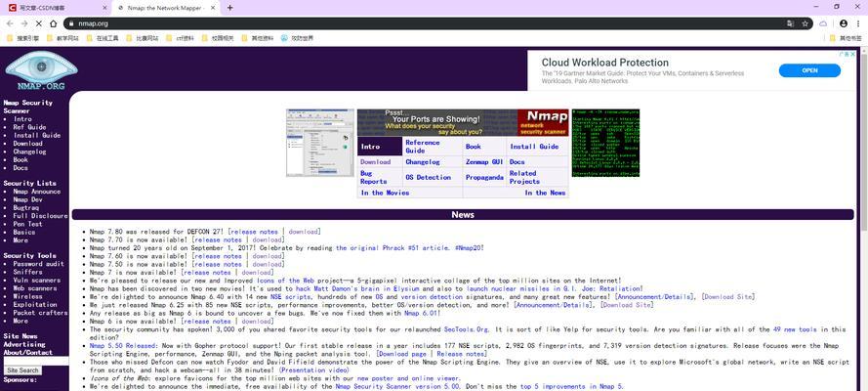Click the Zenmap screenshot thumbnail
The width and height of the screenshot is (868, 391).
pyautogui.click(x=320, y=143)
